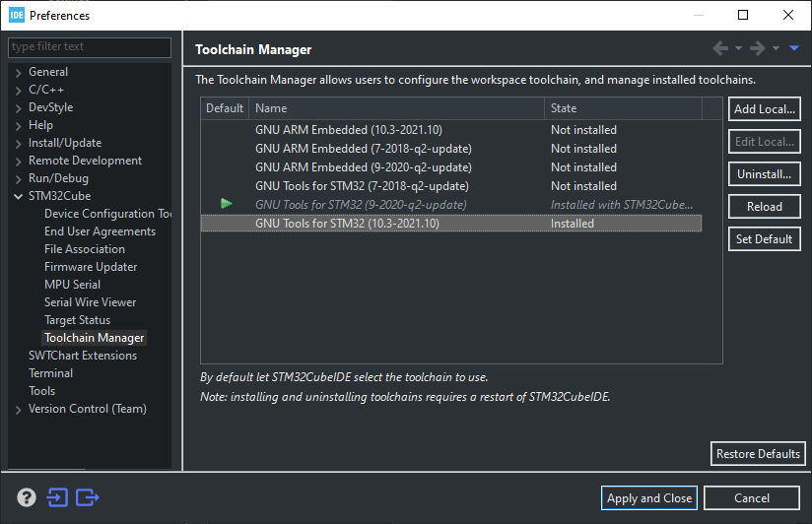Open the blue view menu triangle
This screenshot has height=524, width=812.
pos(794,48)
